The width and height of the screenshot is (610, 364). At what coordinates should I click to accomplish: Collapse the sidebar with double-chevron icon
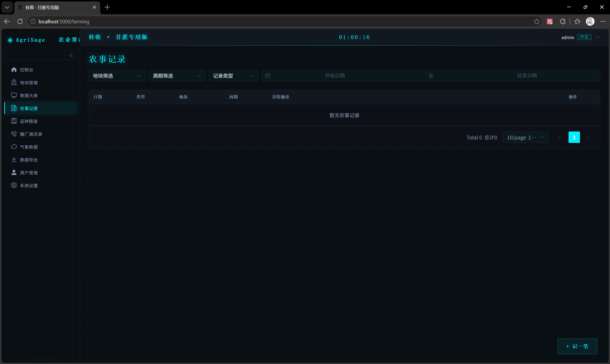tap(71, 56)
